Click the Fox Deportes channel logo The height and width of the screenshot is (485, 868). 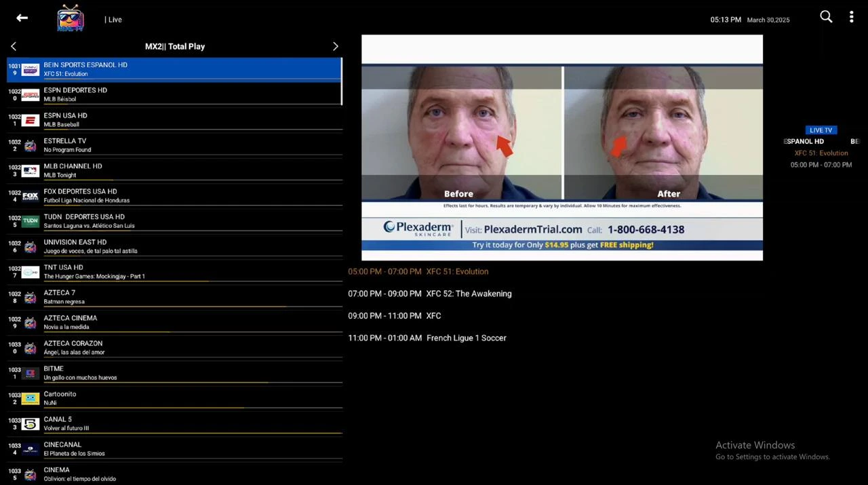pos(31,196)
